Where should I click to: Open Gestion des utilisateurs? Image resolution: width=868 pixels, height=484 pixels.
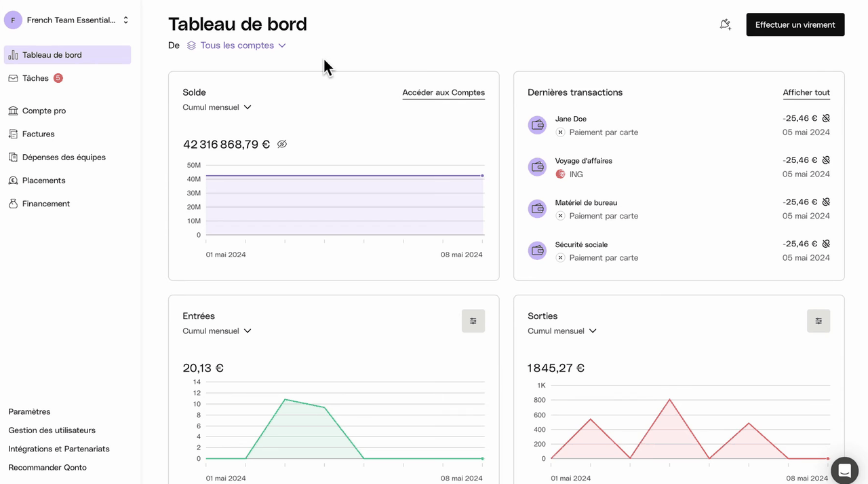click(52, 430)
